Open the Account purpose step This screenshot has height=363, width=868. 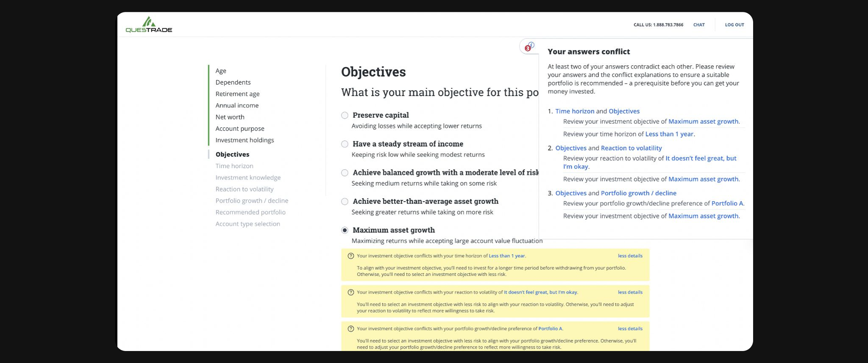(240, 128)
